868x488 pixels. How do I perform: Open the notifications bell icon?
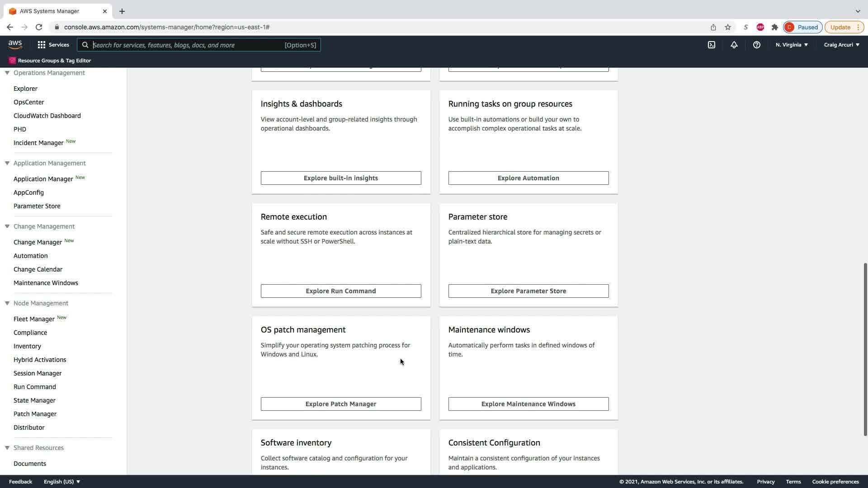(x=734, y=45)
